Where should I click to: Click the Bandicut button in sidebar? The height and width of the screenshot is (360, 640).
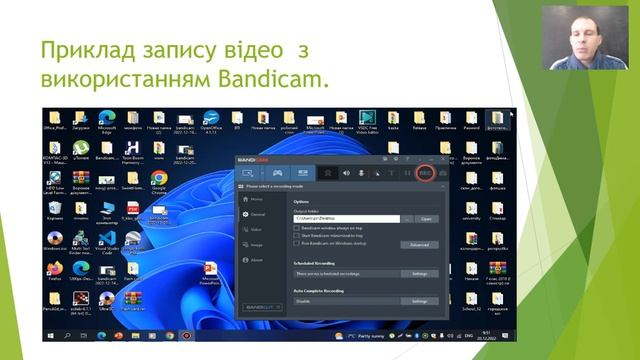pyautogui.click(x=262, y=307)
